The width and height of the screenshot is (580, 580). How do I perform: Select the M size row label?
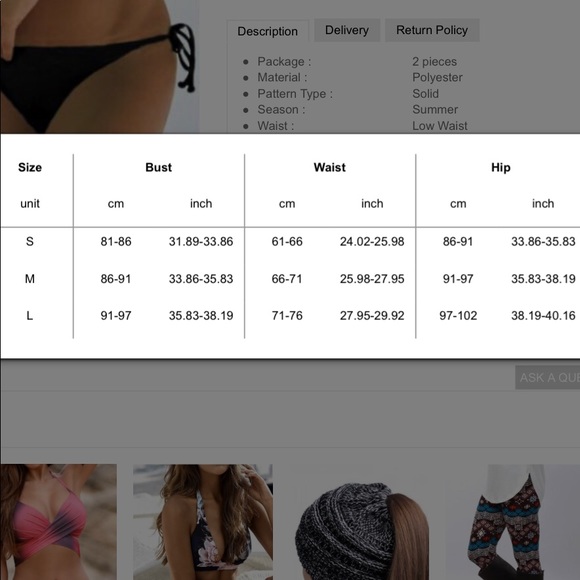30,279
